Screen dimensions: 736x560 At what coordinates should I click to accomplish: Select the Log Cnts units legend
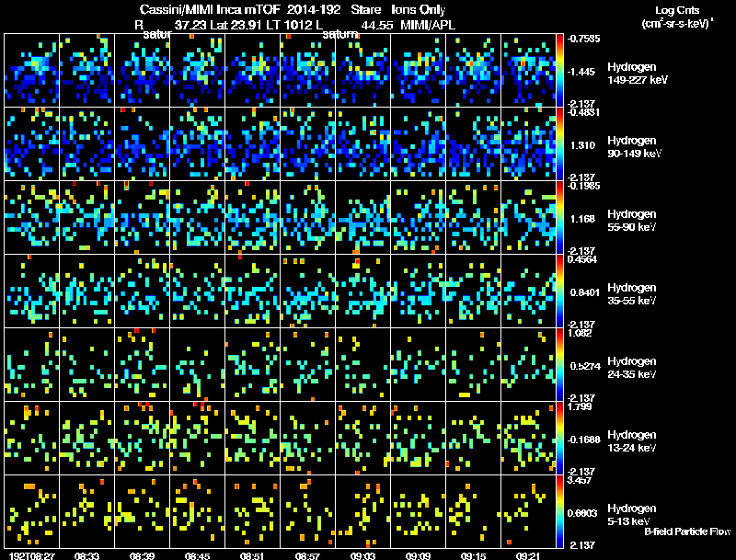click(x=677, y=17)
